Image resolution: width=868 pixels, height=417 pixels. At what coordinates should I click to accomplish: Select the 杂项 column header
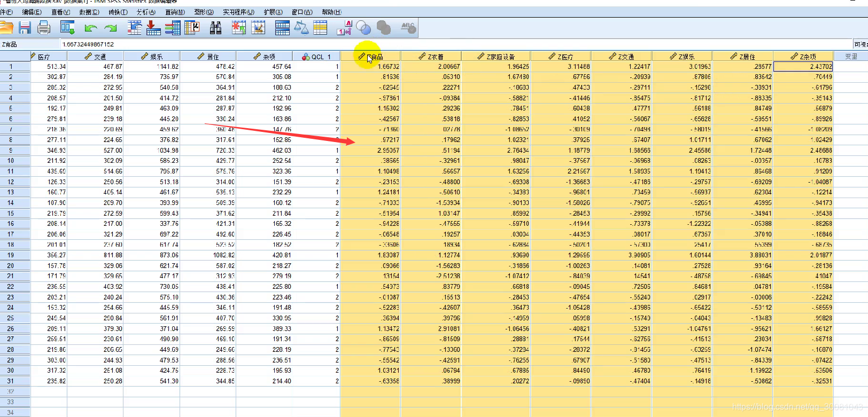coord(264,56)
